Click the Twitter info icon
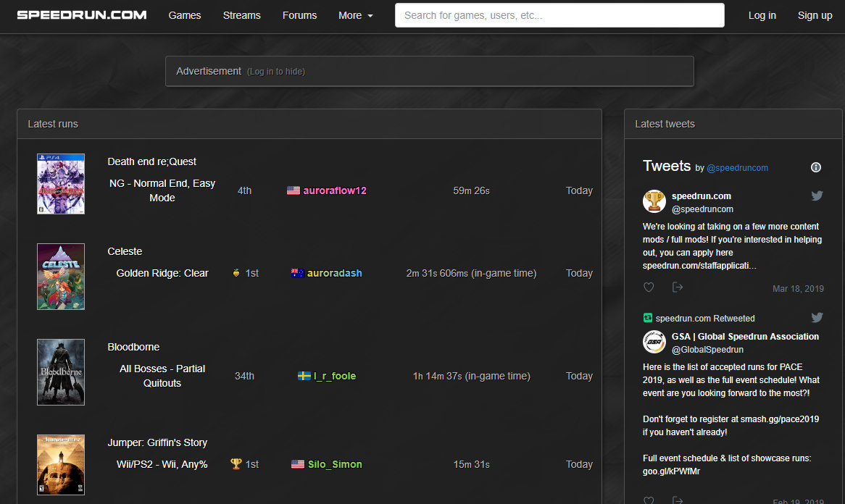This screenshot has height=504, width=845. coord(816,167)
